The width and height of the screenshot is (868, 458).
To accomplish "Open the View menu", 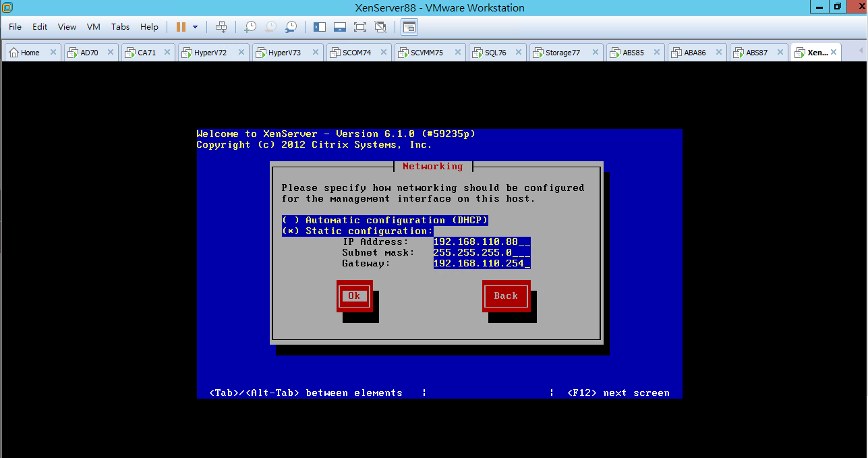I will [x=67, y=27].
